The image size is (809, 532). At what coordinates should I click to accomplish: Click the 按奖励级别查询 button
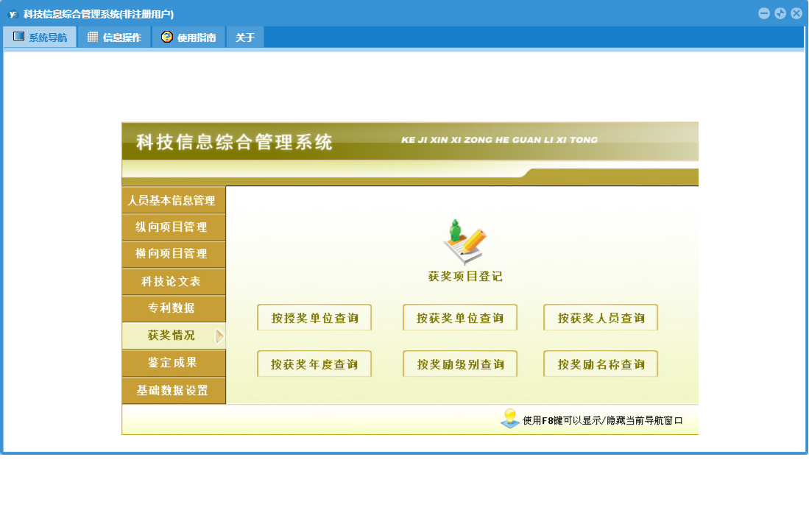click(459, 364)
